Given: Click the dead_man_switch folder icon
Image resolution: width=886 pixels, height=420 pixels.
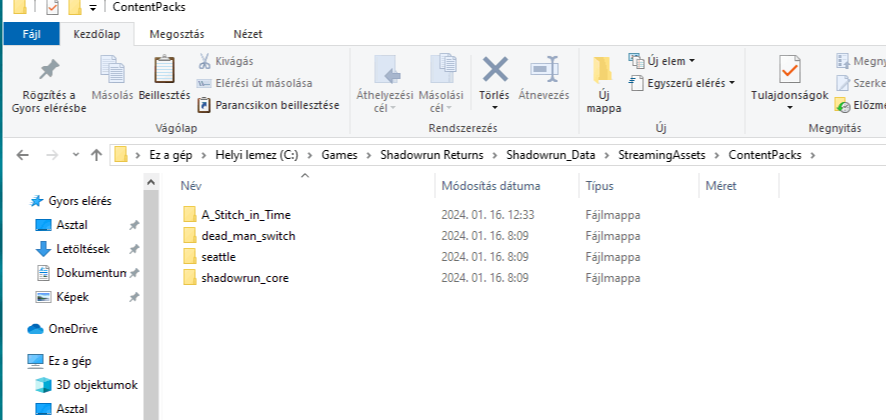Looking at the screenshot, I should pos(189,235).
